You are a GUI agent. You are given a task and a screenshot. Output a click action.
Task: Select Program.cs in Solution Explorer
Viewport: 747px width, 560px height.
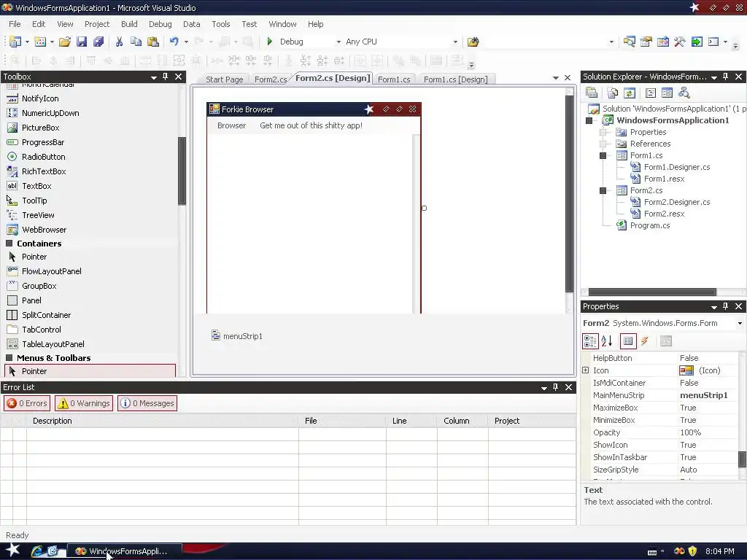[650, 226]
